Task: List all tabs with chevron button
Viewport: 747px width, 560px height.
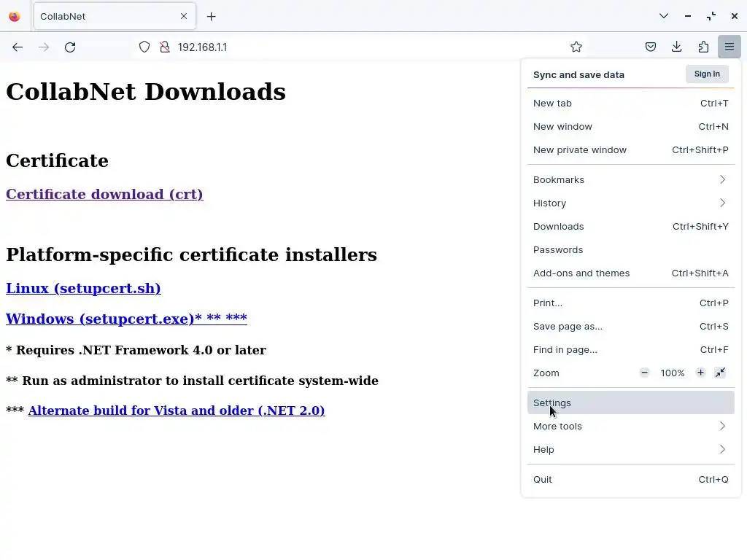Action: pyautogui.click(x=664, y=16)
